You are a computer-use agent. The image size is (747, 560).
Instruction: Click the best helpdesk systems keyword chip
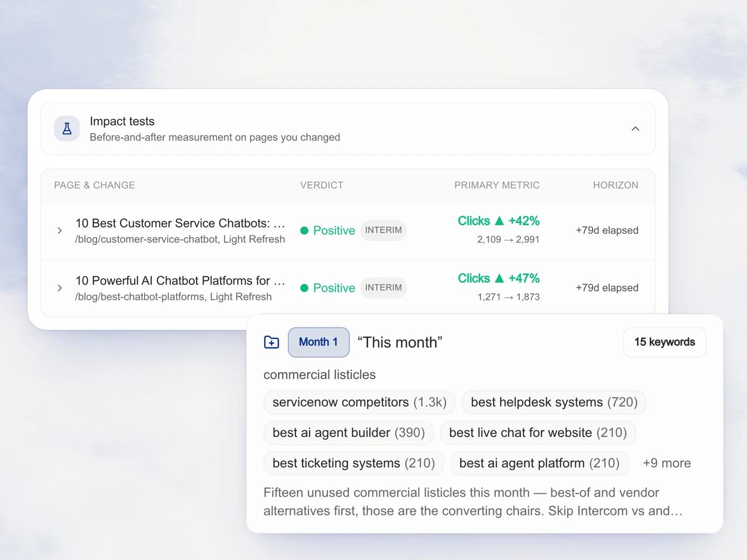[x=554, y=402]
